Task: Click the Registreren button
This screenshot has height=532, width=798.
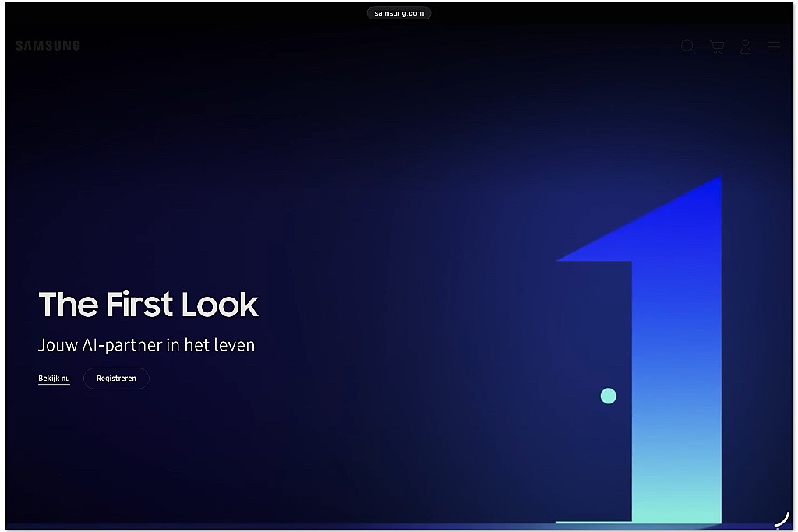Action: [116, 379]
